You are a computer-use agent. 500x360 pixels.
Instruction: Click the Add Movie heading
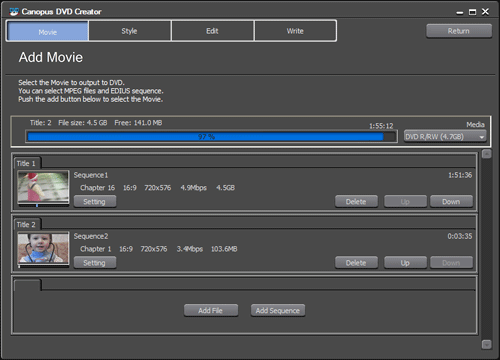tap(51, 57)
